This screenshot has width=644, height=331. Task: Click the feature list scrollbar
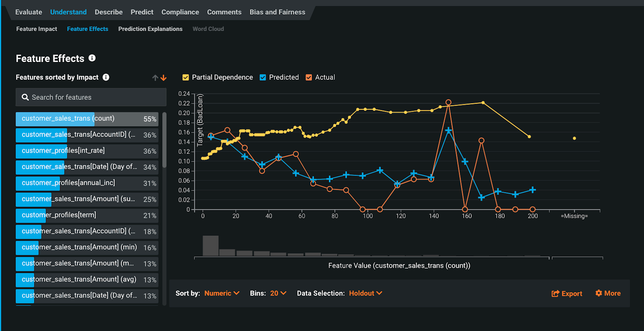pyautogui.click(x=164, y=140)
